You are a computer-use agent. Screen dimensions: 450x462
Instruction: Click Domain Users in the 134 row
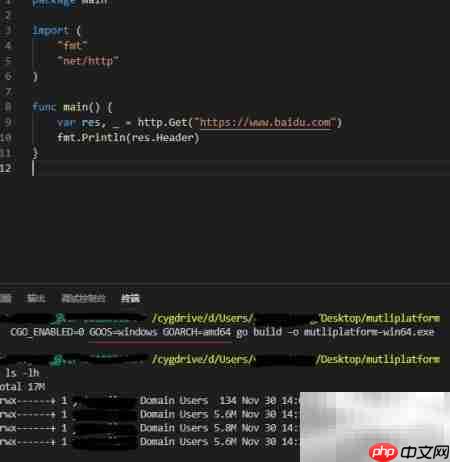(174, 400)
